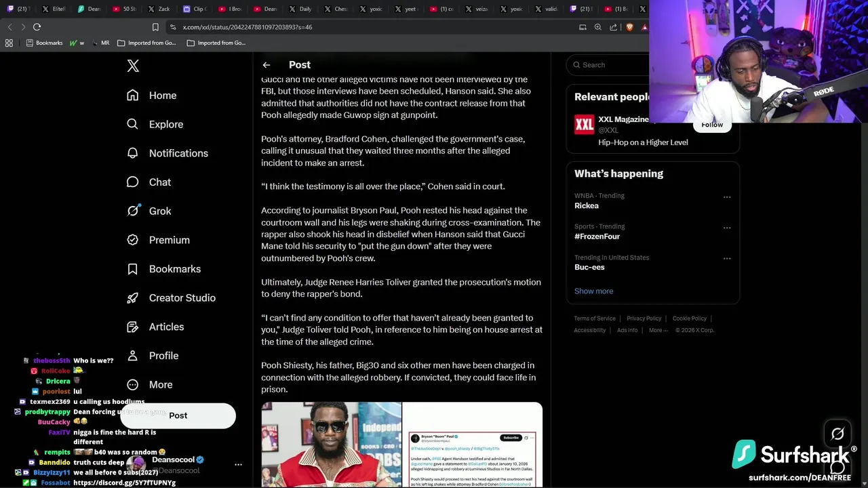868x488 pixels.
Task: Bookmark this page via bookmark icon
Action: pyautogui.click(x=155, y=27)
